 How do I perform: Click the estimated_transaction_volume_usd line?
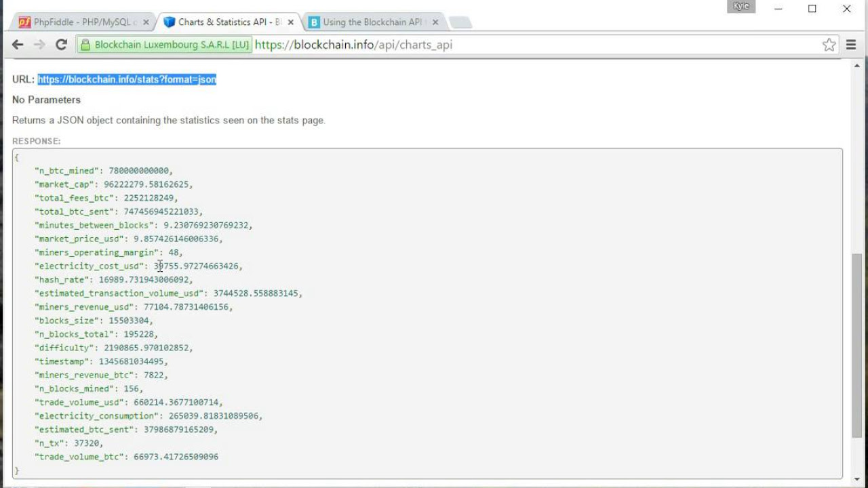coord(169,293)
